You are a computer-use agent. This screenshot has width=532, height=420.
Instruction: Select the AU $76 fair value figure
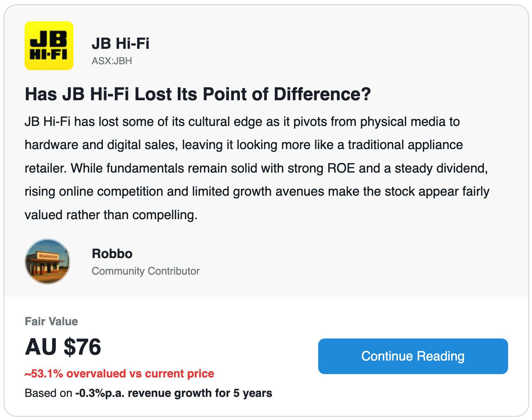63,347
